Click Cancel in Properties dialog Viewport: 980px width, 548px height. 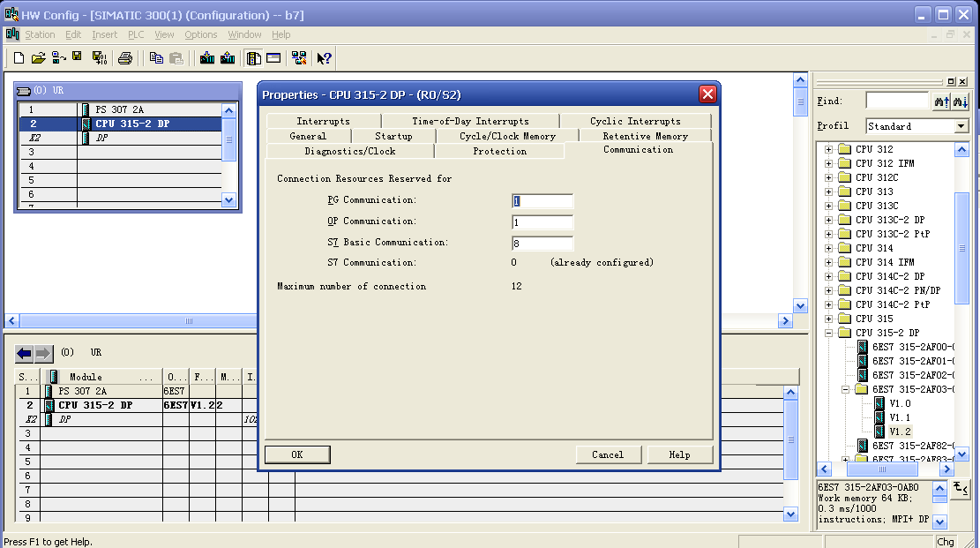(608, 454)
